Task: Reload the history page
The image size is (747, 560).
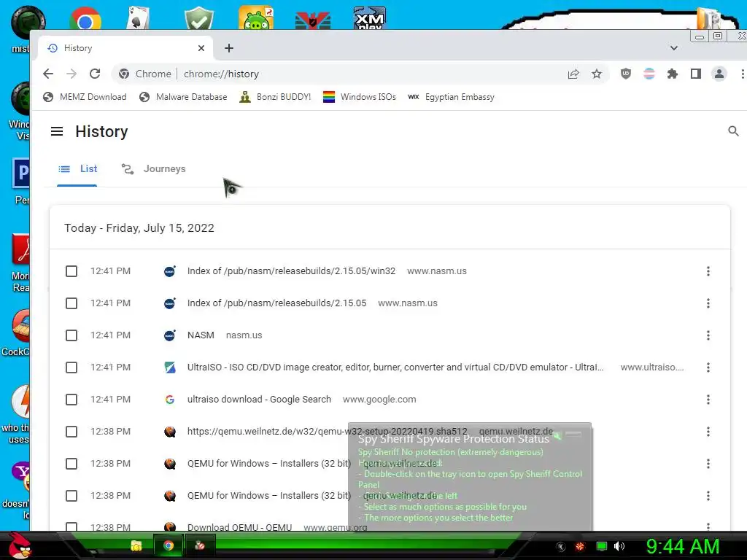Action: [x=95, y=74]
